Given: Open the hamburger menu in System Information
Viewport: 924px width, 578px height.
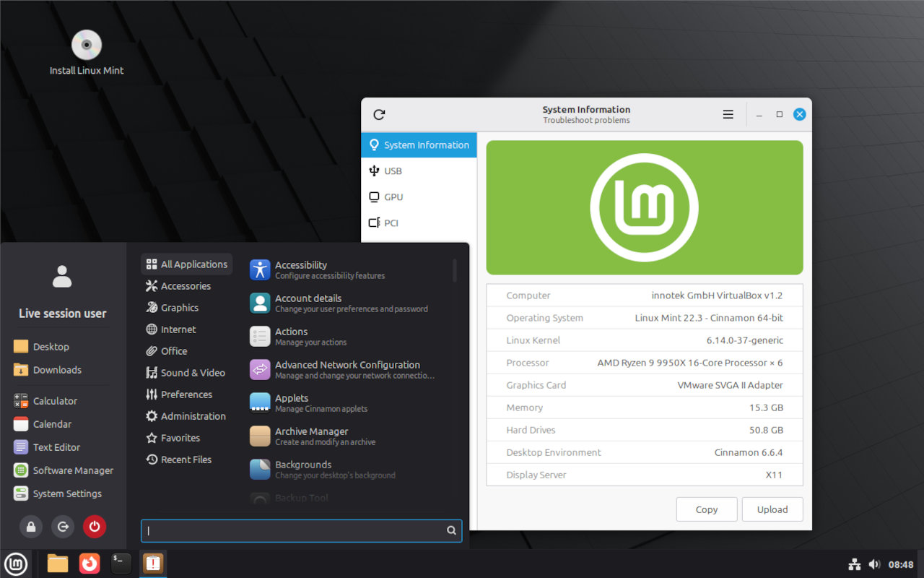Looking at the screenshot, I should click(x=728, y=114).
